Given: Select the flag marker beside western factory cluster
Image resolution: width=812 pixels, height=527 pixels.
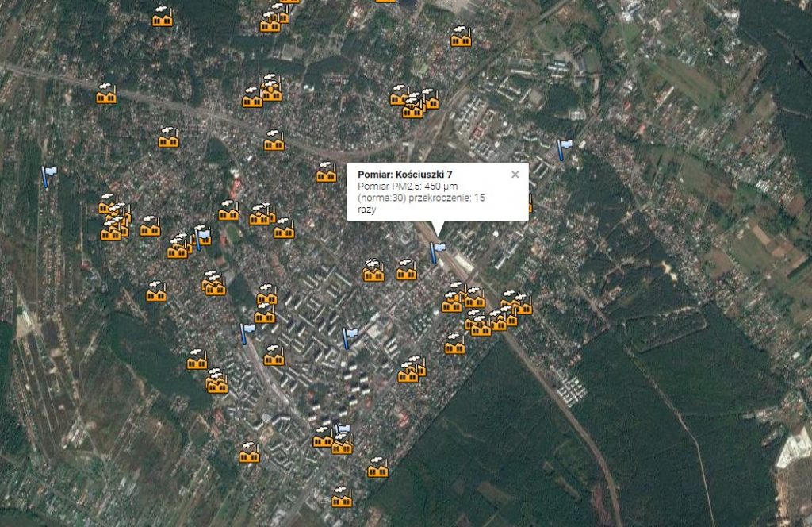Looking at the screenshot, I should [x=203, y=235].
